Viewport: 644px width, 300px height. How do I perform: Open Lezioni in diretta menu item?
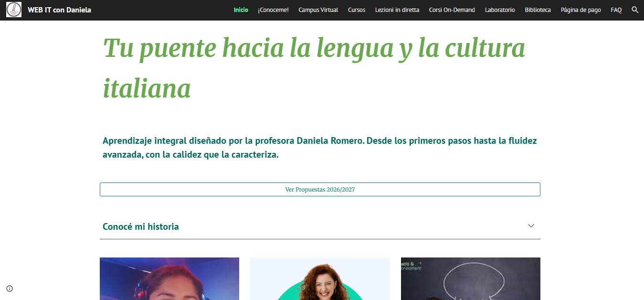pos(397,10)
